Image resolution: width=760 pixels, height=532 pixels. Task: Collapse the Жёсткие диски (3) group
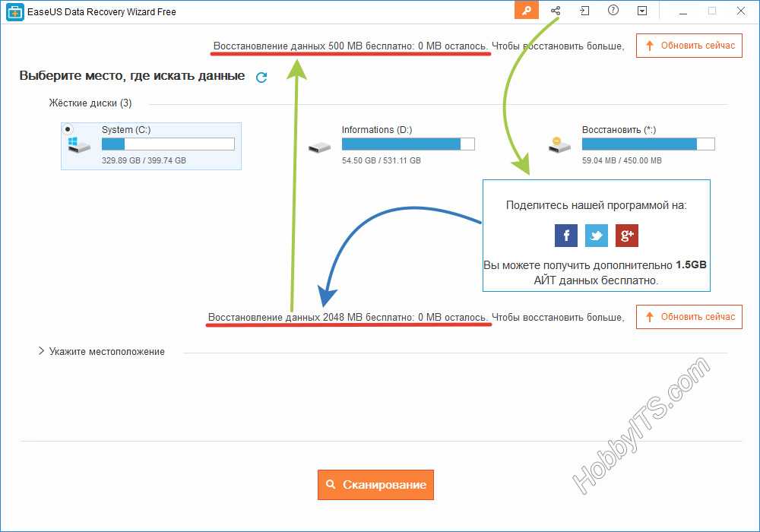coord(90,103)
